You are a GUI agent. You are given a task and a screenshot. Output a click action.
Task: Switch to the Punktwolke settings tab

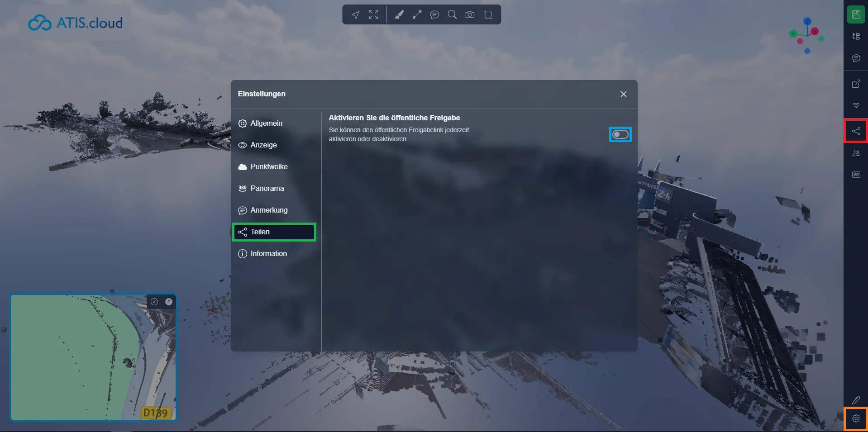(x=269, y=166)
